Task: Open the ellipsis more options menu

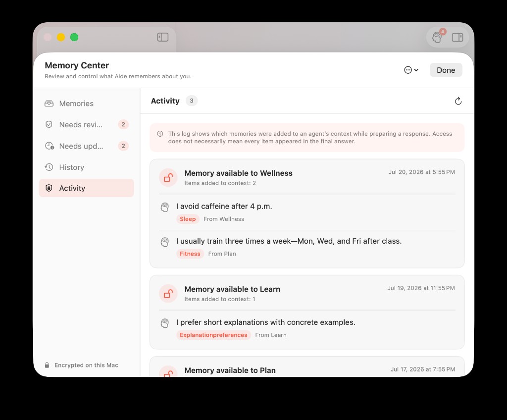Action: (411, 70)
